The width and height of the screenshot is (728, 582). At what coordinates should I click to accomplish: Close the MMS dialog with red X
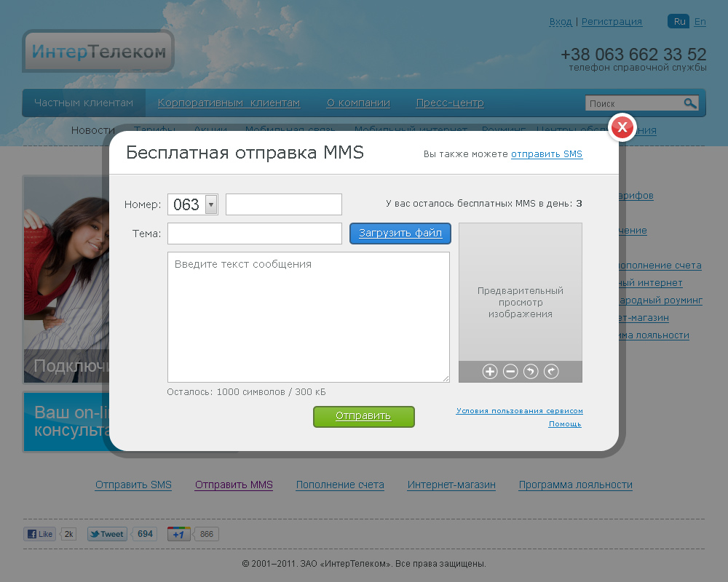click(622, 128)
